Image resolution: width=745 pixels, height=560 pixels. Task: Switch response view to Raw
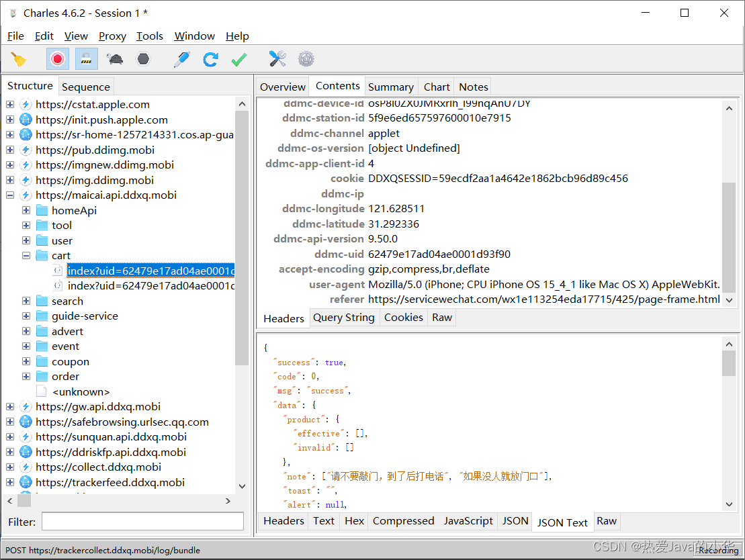point(606,521)
